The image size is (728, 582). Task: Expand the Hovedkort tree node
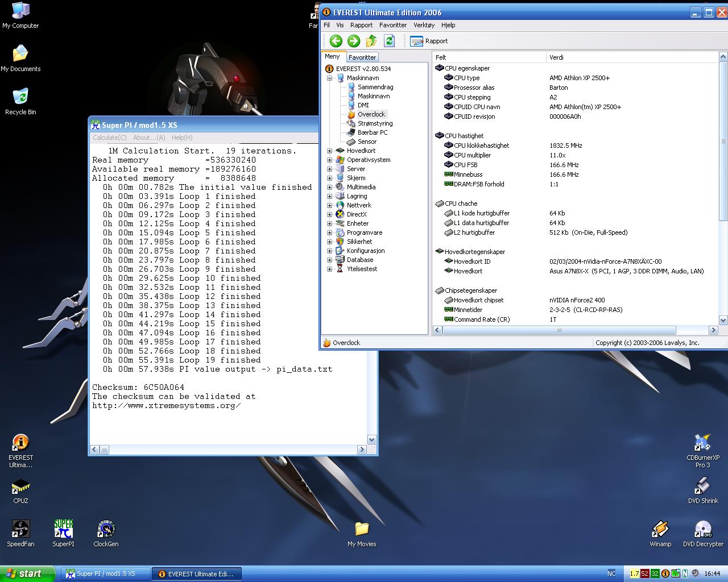click(329, 151)
